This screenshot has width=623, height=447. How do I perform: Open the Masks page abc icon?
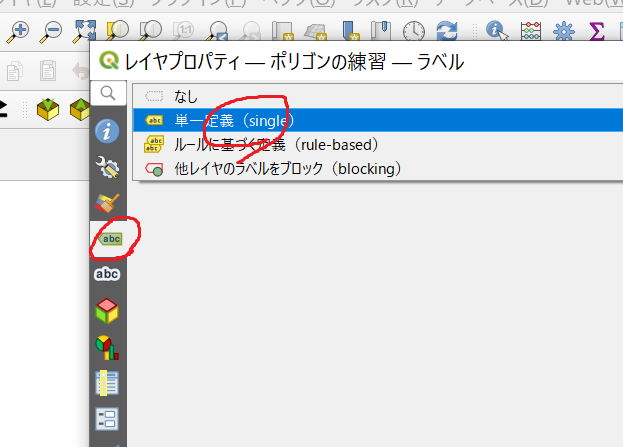point(107,274)
